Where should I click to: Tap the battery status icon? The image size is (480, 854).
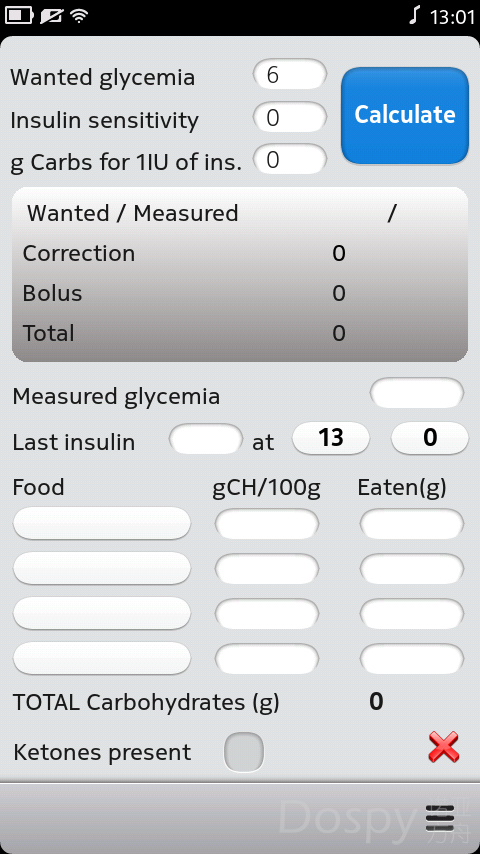click(x=19, y=16)
